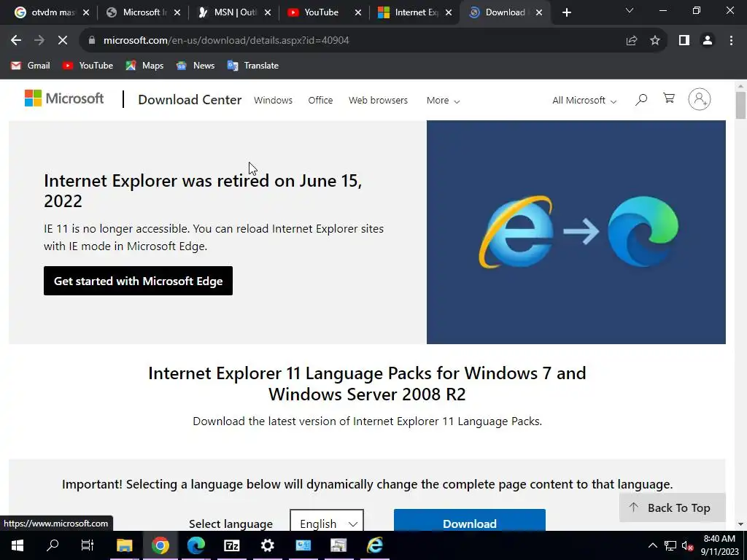Open the Windows Start menu
The width and height of the screenshot is (747, 560).
pos(18,545)
